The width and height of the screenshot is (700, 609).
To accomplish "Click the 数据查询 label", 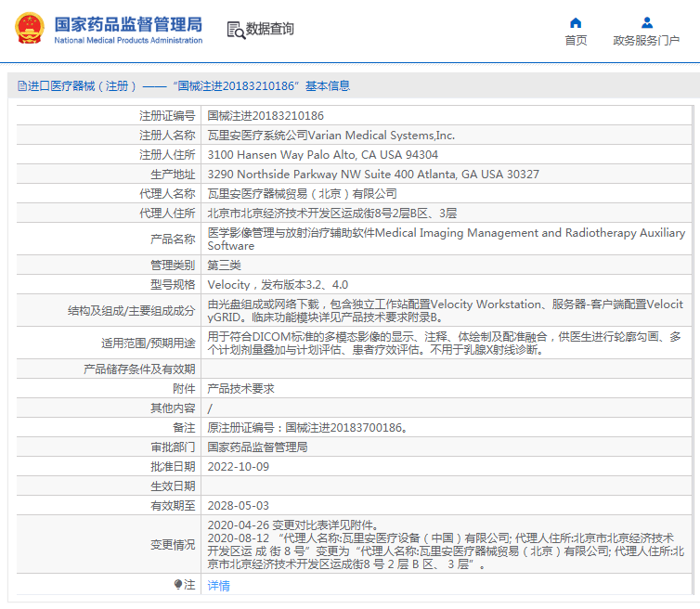I will pos(269,29).
